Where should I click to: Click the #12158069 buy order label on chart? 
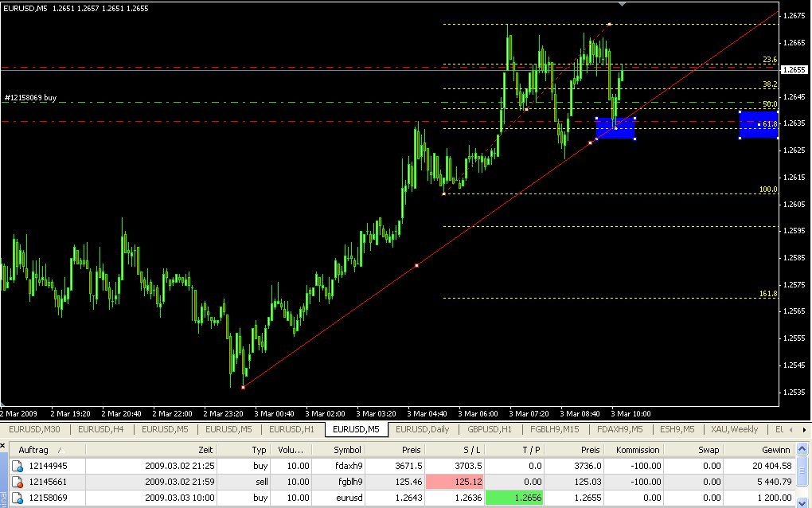coord(30,97)
